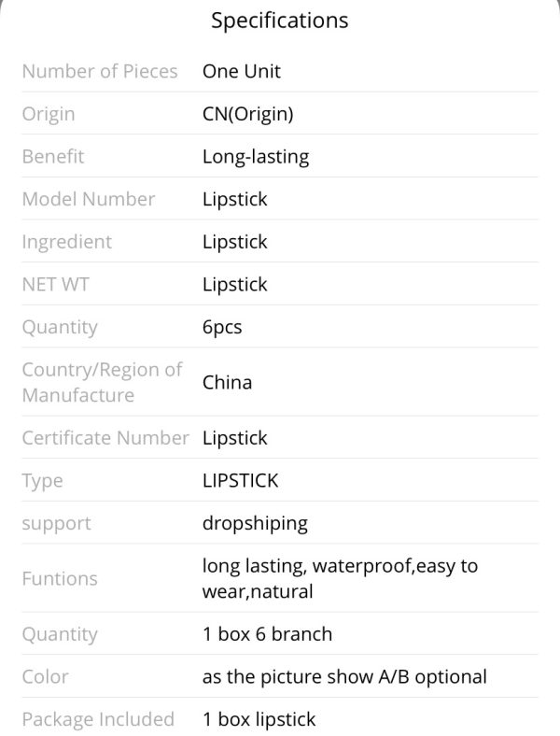Screen dimensions: 560x736
Task: Select the CN(Origin) value
Action: [x=248, y=114]
